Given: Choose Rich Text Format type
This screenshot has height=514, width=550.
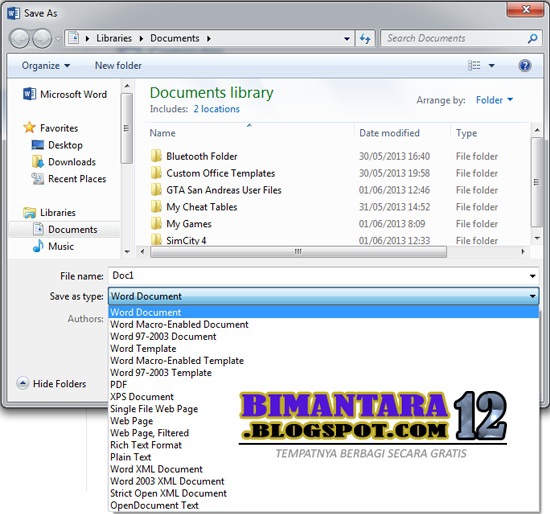Looking at the screenshot, I should pyautogui.click(x=323, y=445).
